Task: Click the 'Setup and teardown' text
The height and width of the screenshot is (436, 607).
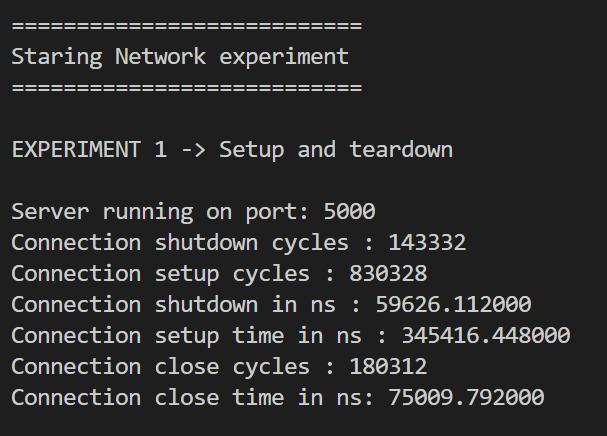Action: pos(336,150)
